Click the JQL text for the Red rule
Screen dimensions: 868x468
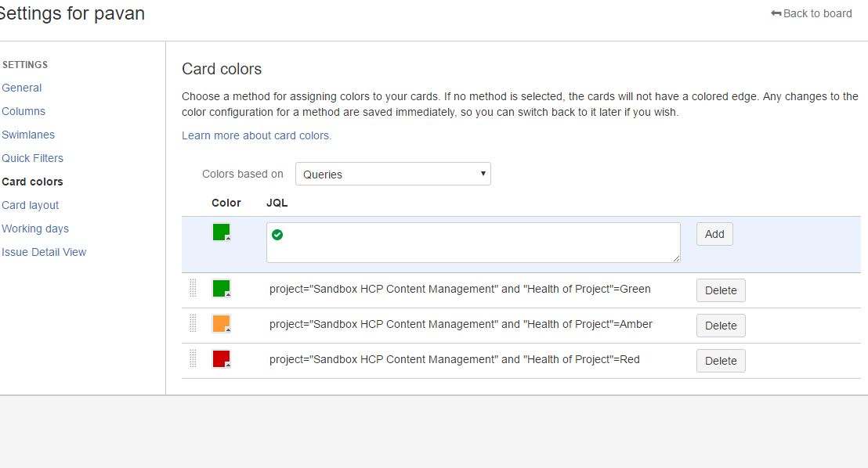[454, 359]
